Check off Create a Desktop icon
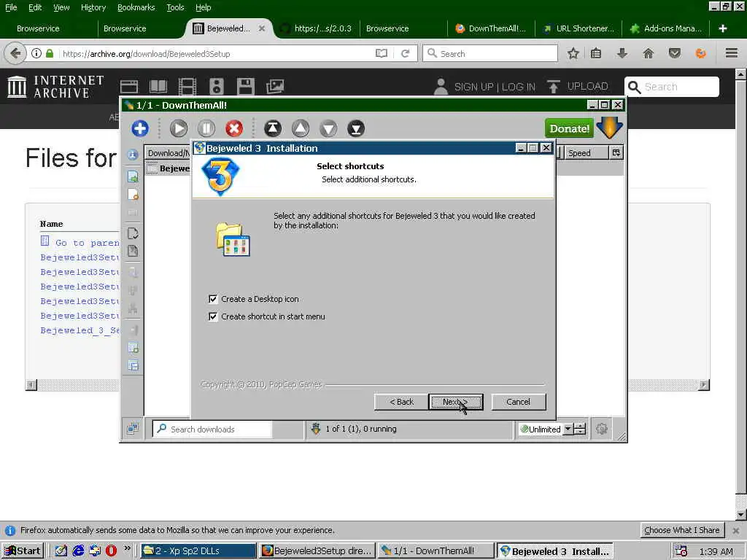Image resolution: width=747 pixels, height=560 pixels. pos(213,299)
